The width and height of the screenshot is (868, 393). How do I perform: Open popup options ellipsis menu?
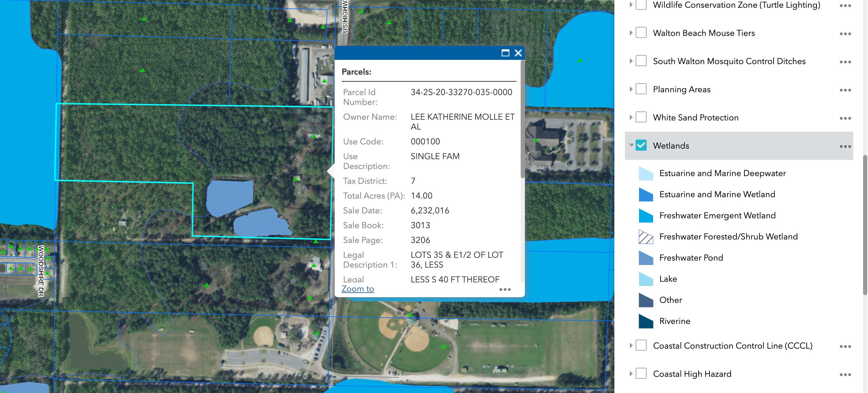[504, 289]
